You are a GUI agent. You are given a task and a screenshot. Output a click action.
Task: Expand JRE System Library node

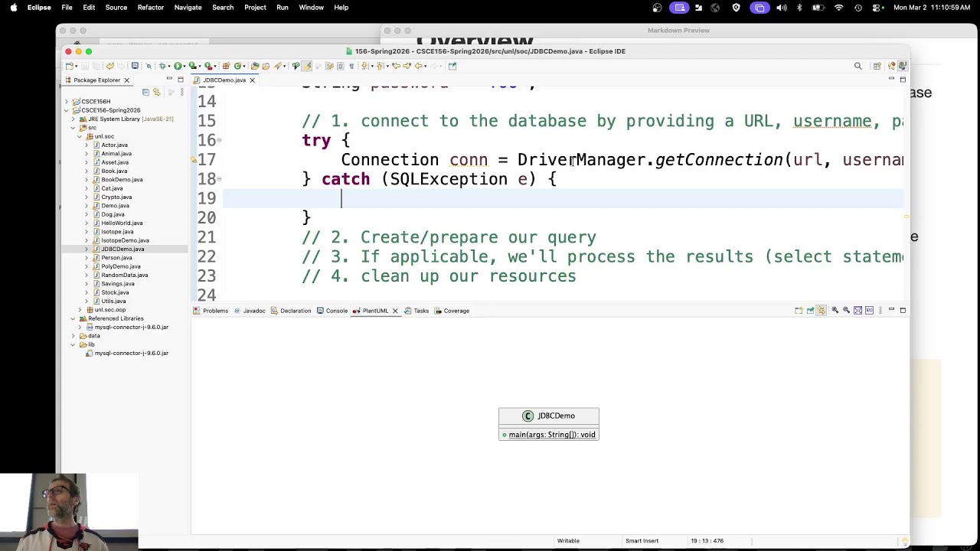(x=73, y=119)
